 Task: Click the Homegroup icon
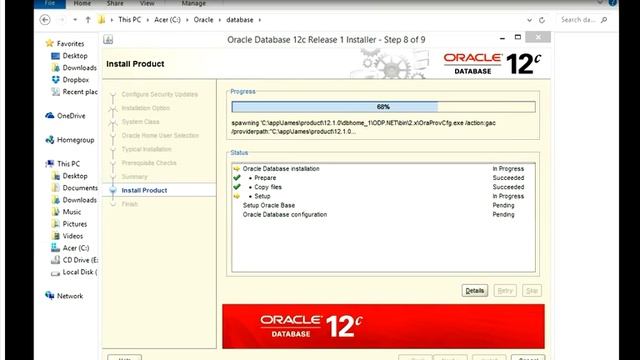click(50, 140)
